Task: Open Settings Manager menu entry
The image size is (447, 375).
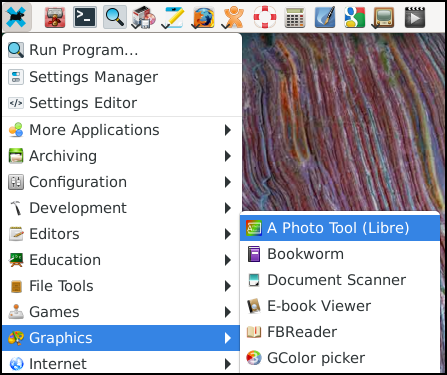Action: (x=122, y=77)
